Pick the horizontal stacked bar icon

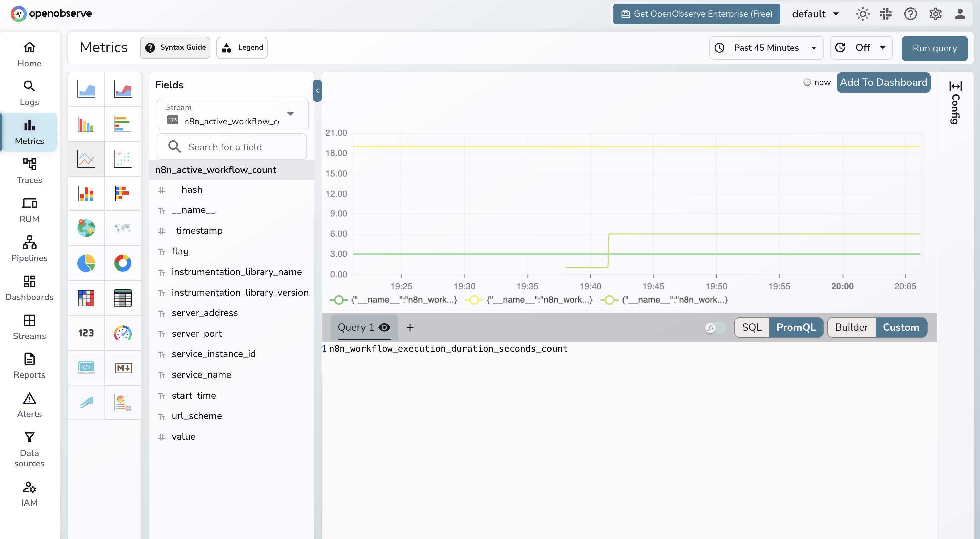[x=122, y=193]
